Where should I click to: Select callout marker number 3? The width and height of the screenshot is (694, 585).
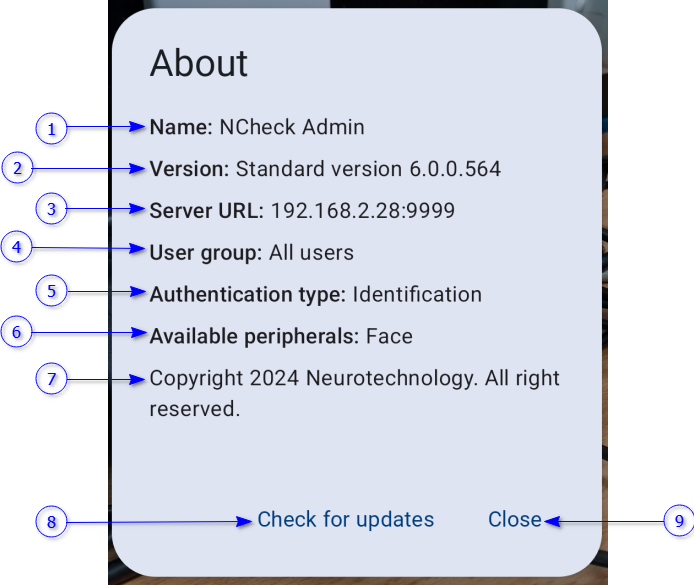click(51, 209)
